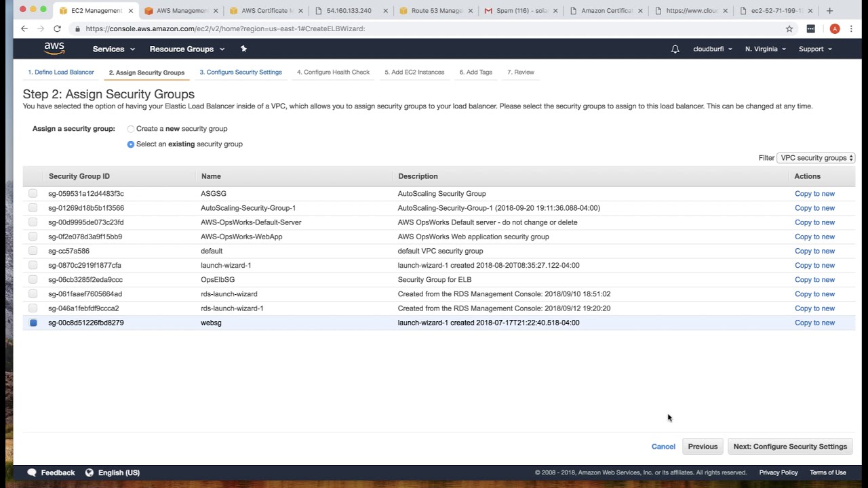Click the Security Group ID column header
The width and height of the screenshot is (868, 488).
coord(79,176)
